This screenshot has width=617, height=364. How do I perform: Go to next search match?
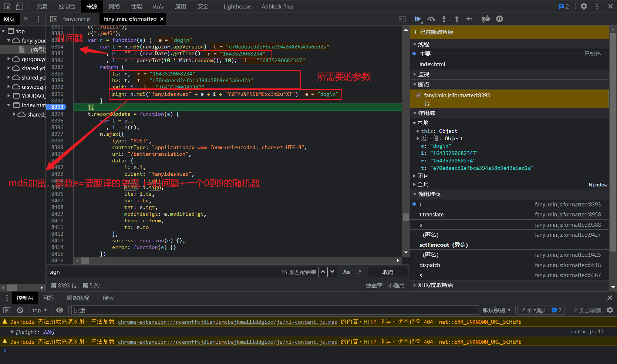332,272
